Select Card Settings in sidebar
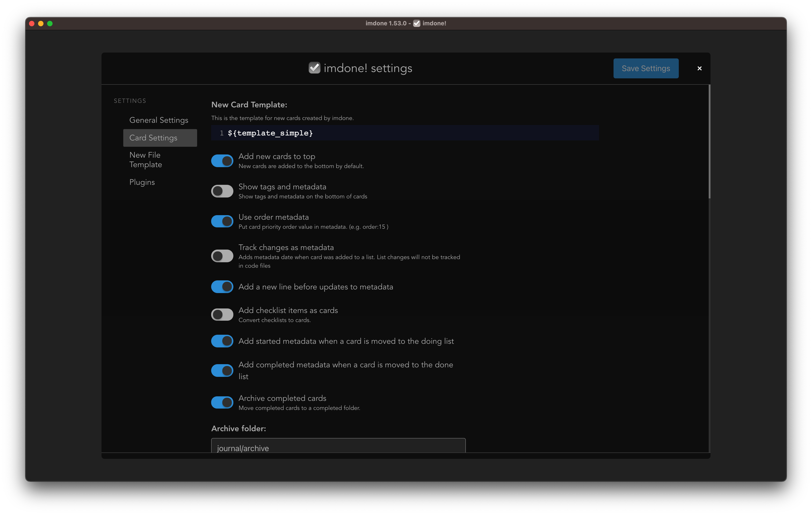Viewport: 812px width, 515px height. point(160,138)
